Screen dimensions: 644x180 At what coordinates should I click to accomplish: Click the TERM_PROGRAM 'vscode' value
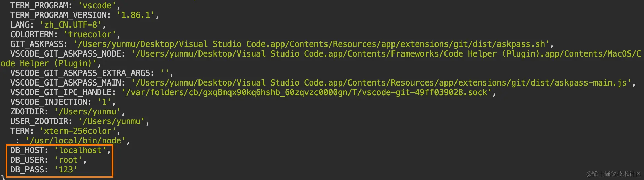point(97,6)
